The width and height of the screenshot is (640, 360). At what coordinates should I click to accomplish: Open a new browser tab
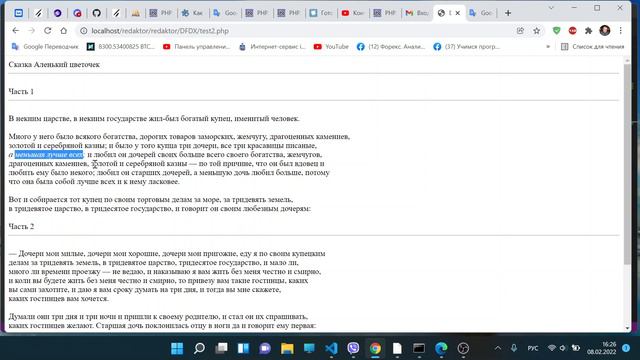click(508, 13)
